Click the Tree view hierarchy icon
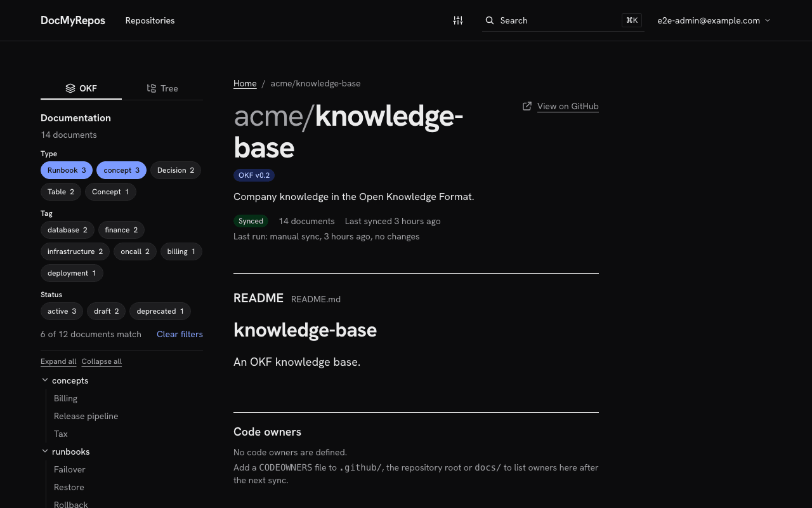The width and height of the screenshot is (812, 508). [152, 88]
